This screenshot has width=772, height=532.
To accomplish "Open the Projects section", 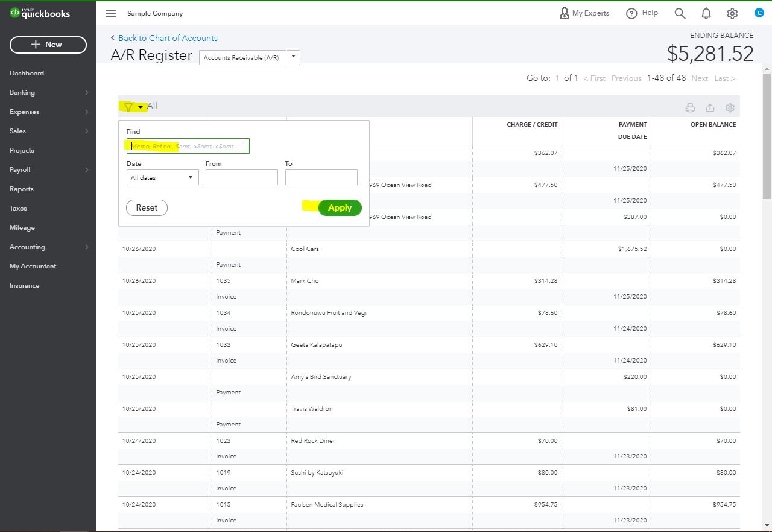I will (x=22, y=150).
